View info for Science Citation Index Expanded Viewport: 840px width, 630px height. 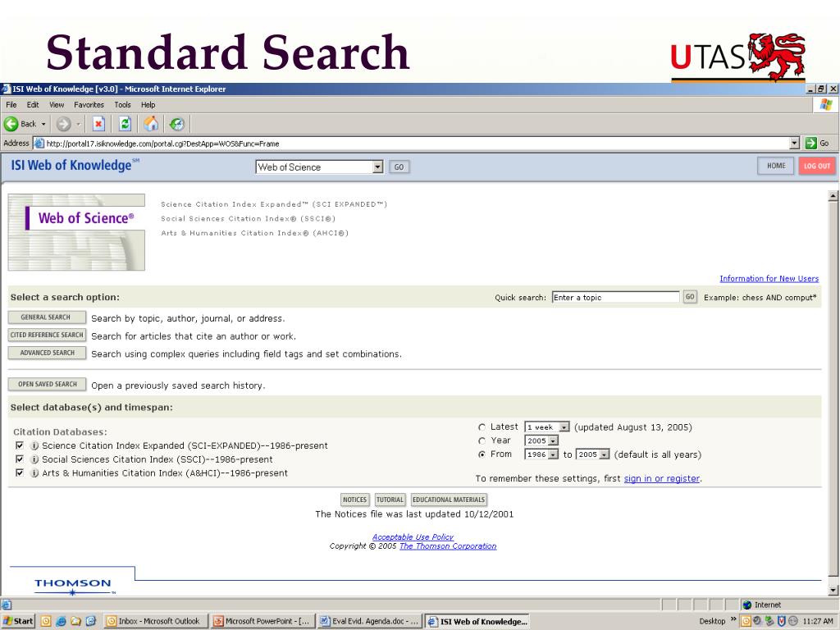pyautogui.click(x=34, y=445)
